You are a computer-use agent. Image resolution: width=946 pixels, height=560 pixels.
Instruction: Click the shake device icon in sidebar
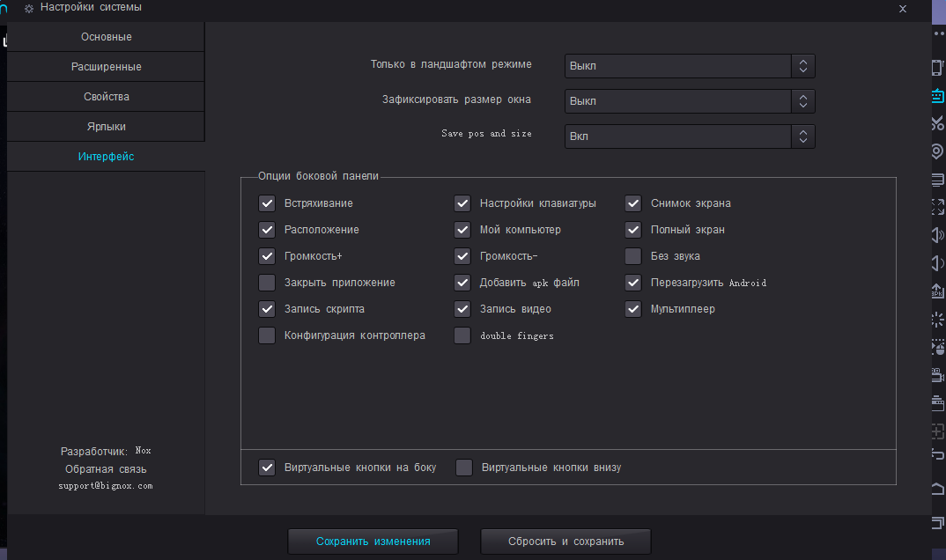[937, 68]
